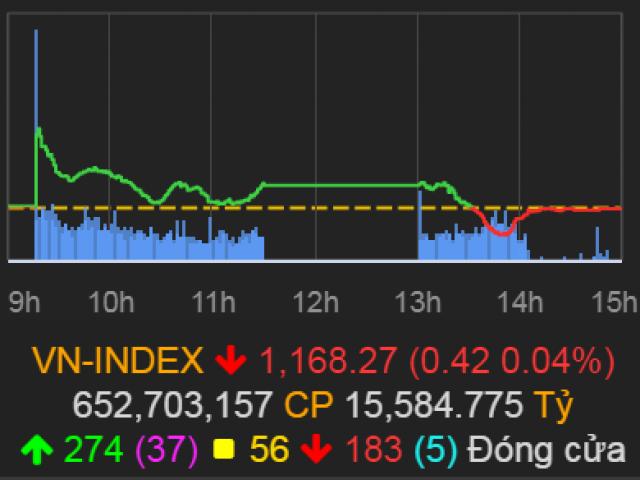Screen dimensions: 640x480
Task: Click the 9h time axis label
Action: point(24,302)
